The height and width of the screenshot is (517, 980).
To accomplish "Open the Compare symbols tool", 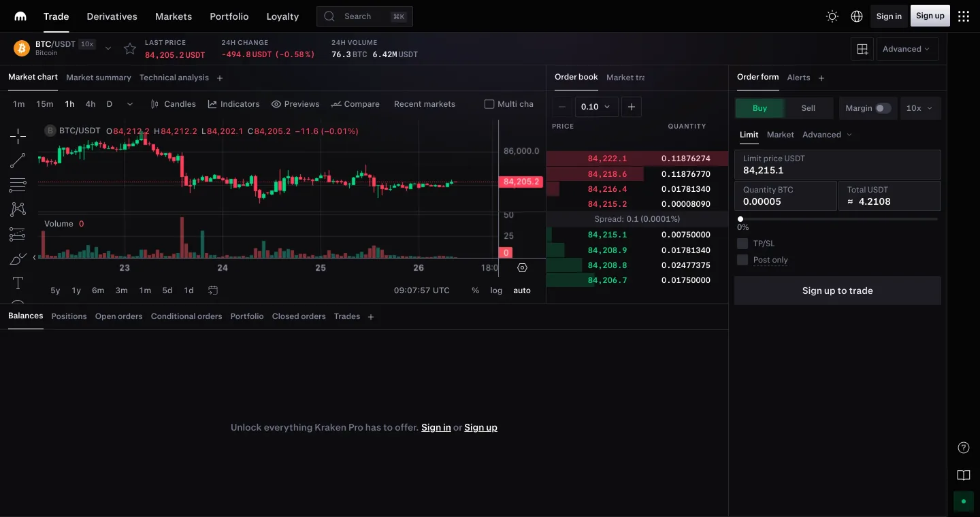I will click(355, 104).
